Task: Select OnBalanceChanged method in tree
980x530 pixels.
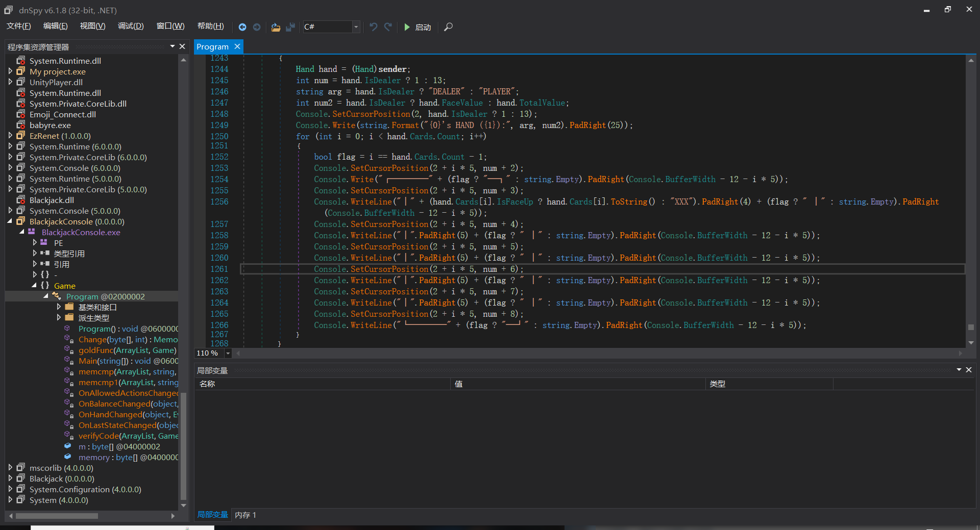Action: (128, 403)
